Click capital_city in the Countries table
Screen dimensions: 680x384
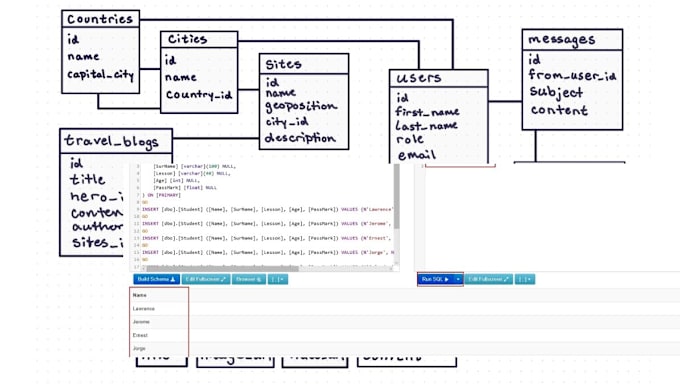point(100,75)
